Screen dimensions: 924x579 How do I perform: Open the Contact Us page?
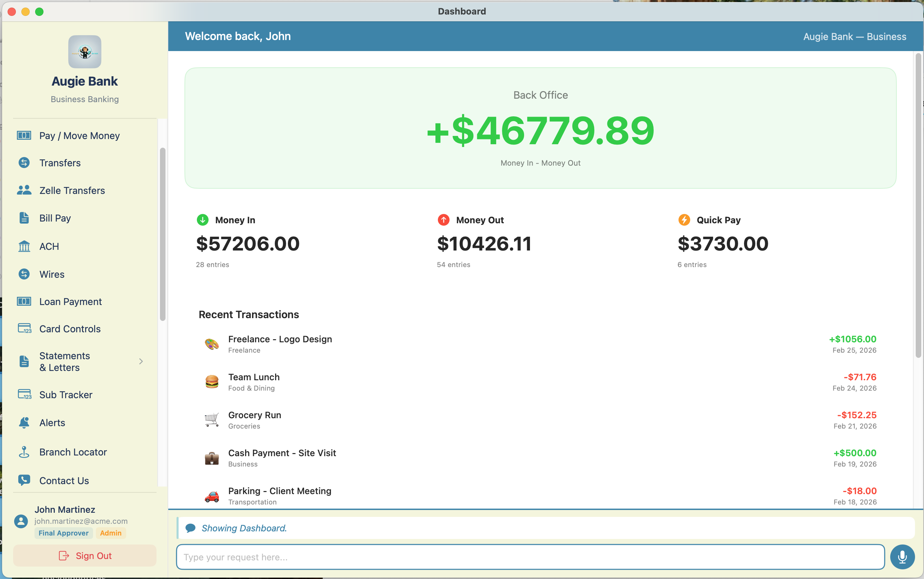click(63, 481)
